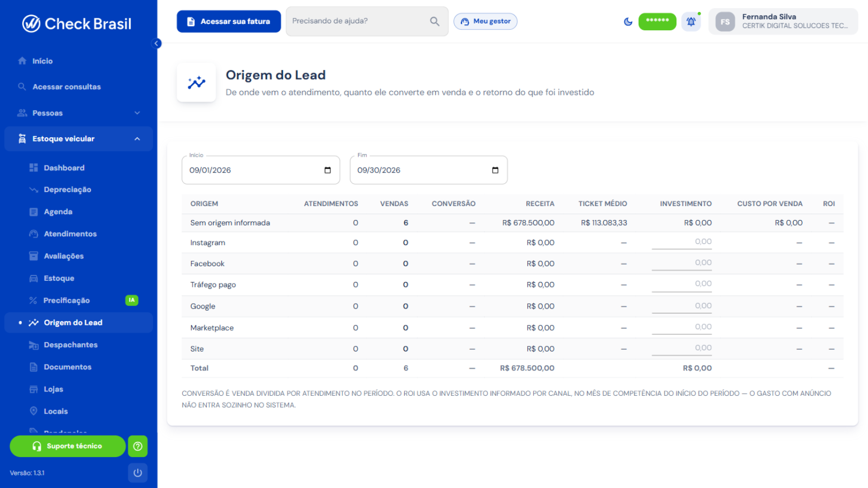Collapse the sidebar arrow button
This screenshot has height=488, width=868.
coord(157,43)
